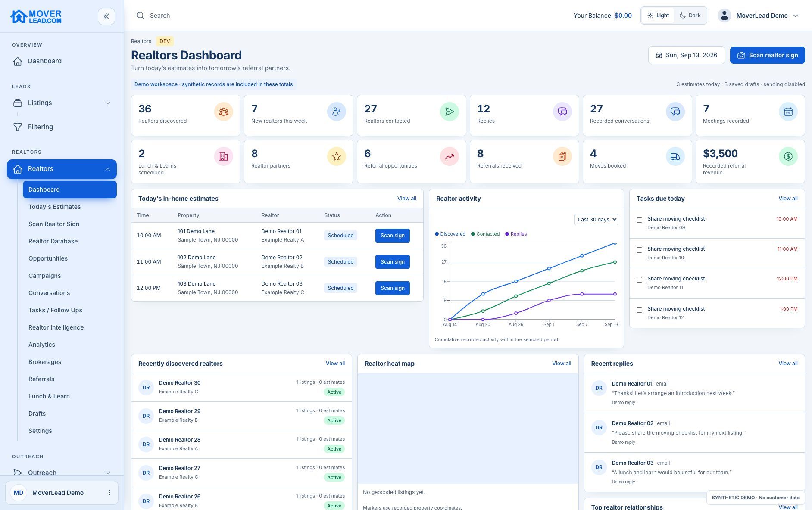Open the three-dot menu beside MoverLead Demo

tap(109, 493)
